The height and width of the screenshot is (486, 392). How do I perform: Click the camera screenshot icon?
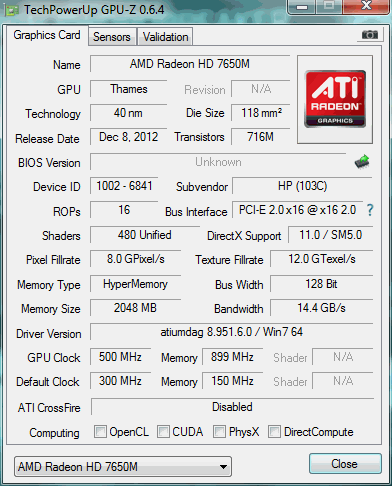click(x=370, y=35)
